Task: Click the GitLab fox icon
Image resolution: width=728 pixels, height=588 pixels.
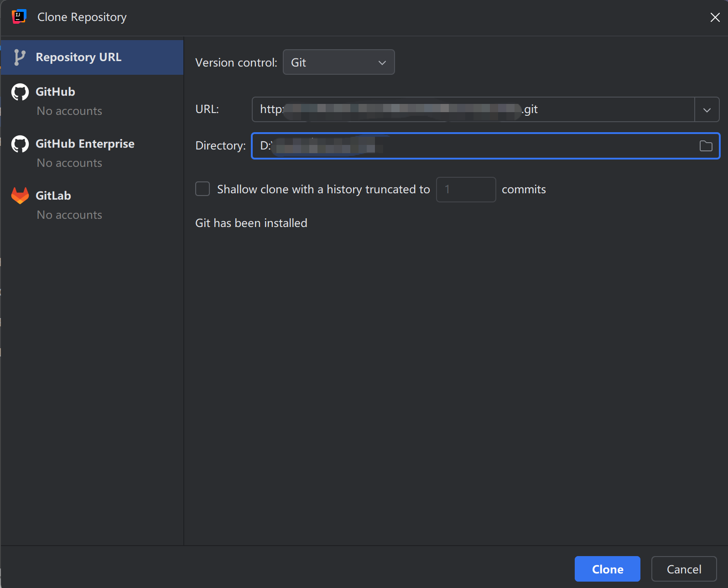Action: pyautogui.click(x=20, y=196)
